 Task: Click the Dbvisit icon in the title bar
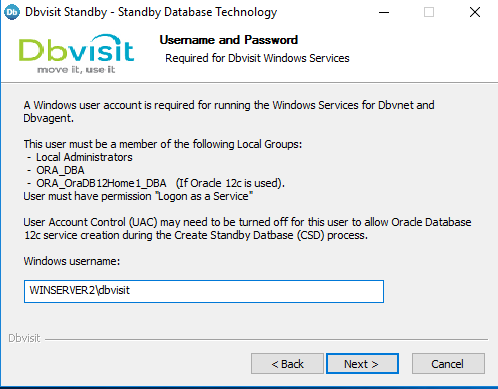(x=12, y=12)
